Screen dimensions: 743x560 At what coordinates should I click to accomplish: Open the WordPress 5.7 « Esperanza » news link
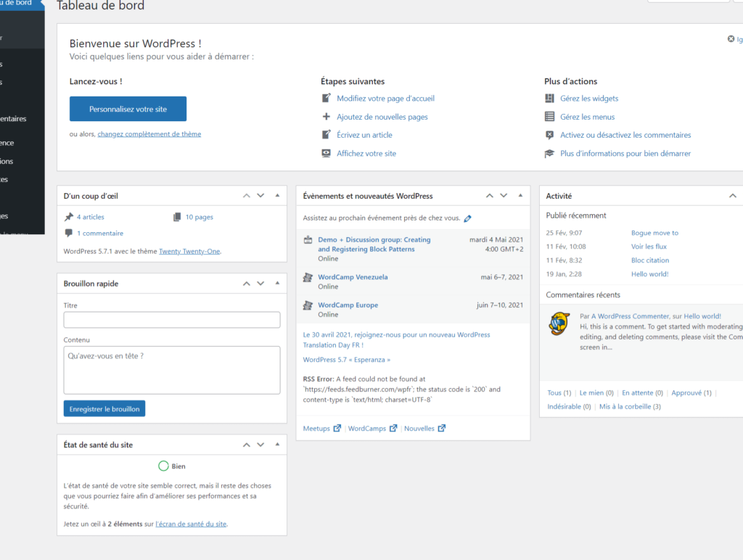coord(346,360)
